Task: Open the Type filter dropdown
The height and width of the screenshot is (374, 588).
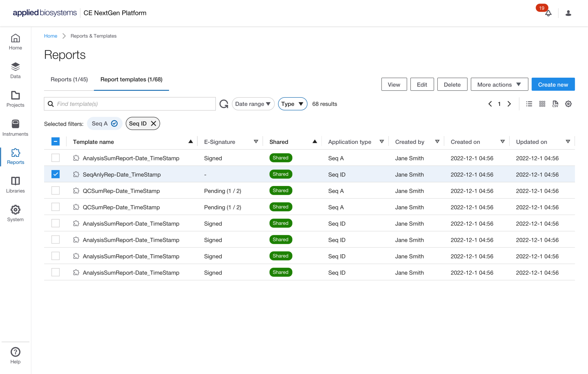Action: [x=292, y=104]
